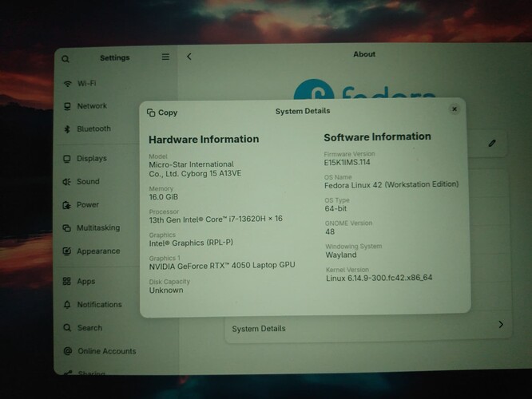Viewport: 532px width, 399px height.
Task: Click the kernel version Linux 6.14.9-300 value
Action: [379, 278]
